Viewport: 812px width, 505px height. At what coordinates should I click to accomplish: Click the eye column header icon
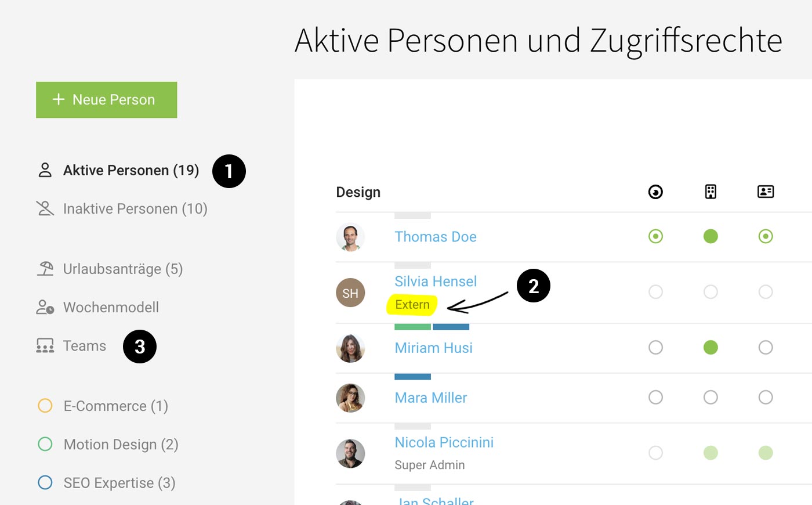tap(655, 192)
